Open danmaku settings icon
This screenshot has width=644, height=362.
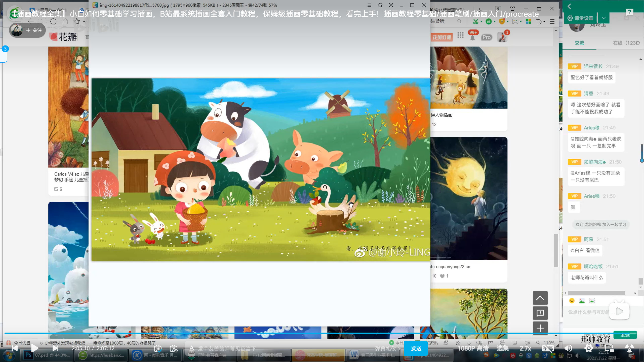coord(174,348)
